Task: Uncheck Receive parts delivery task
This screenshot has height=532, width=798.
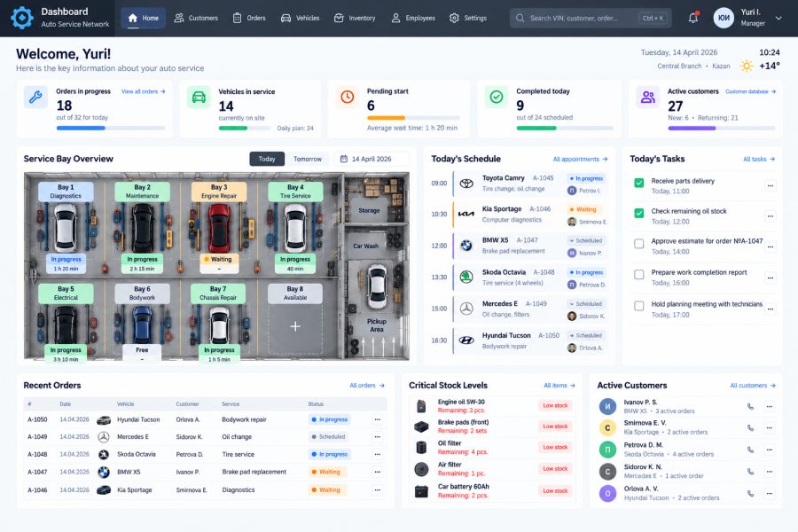Action: coord(639,183)
